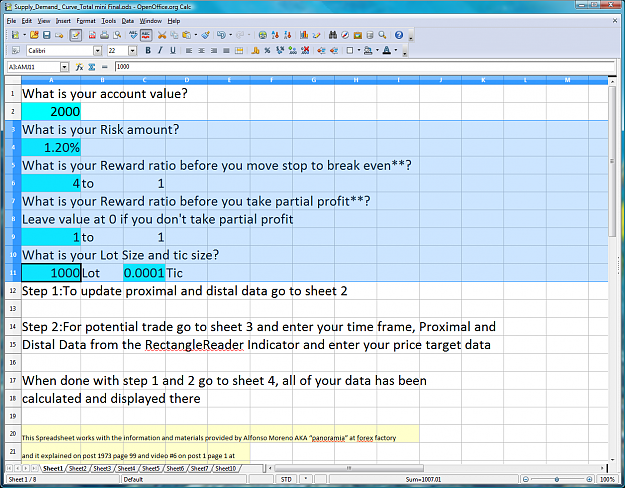Run the Spelling check icon
The height and width of the screenshot is (488, 625).
tap(133, 35)
